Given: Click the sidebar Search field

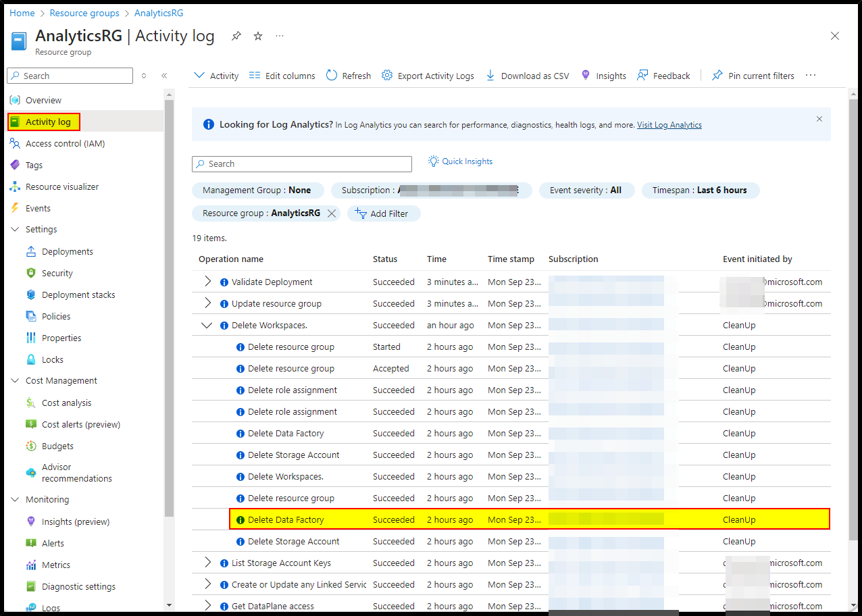Looking at the screenshot, I should [70, 76].
